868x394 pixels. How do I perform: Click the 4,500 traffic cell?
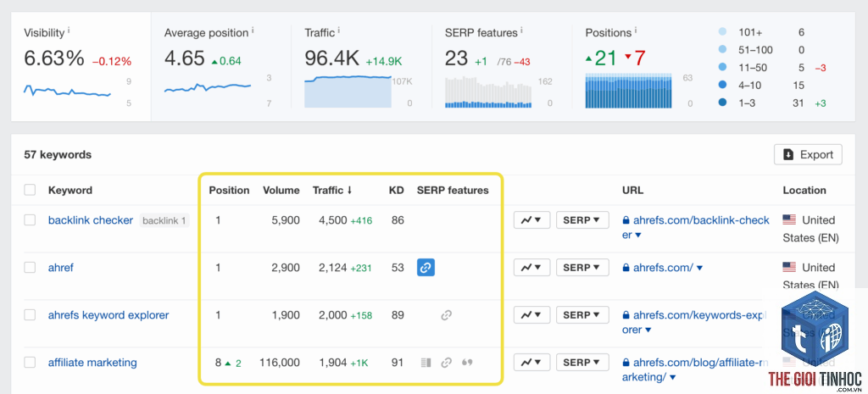coord(332,220)
